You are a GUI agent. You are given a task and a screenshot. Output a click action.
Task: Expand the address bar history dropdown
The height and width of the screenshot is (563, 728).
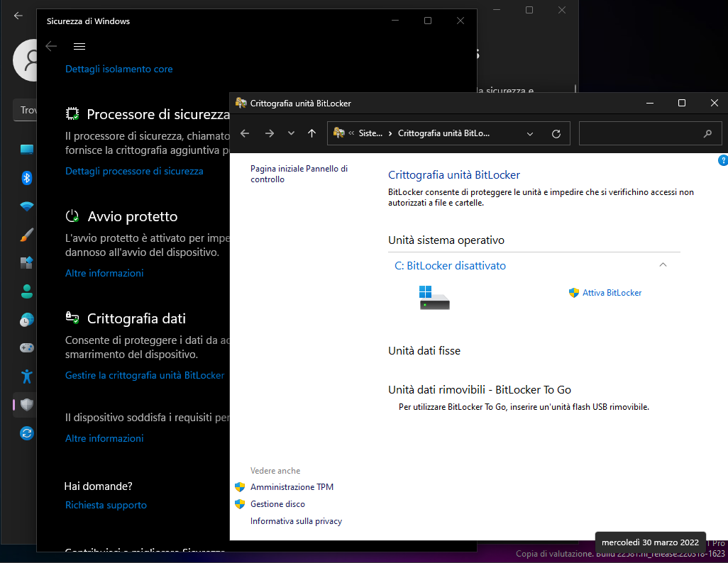pyautogui.click(x=530, y=134)
